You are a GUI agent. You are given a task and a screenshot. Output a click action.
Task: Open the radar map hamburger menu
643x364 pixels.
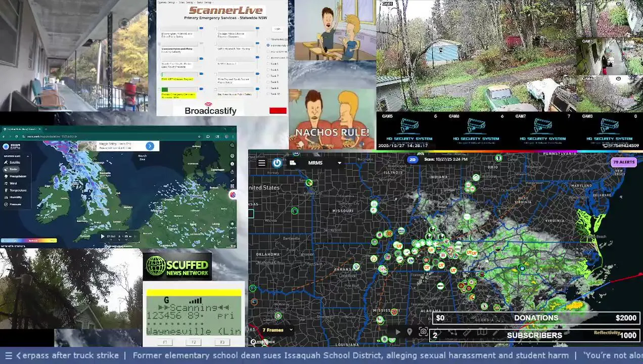[261, 163]
